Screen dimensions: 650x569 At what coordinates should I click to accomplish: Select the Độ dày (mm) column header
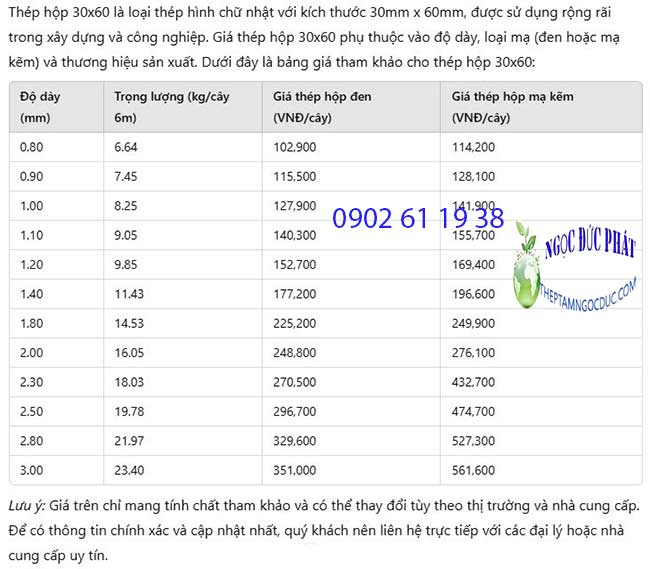42,107
